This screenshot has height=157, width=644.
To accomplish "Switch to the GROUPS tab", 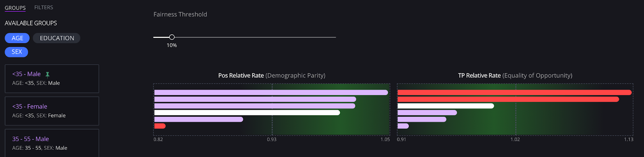I will (15, 8).
